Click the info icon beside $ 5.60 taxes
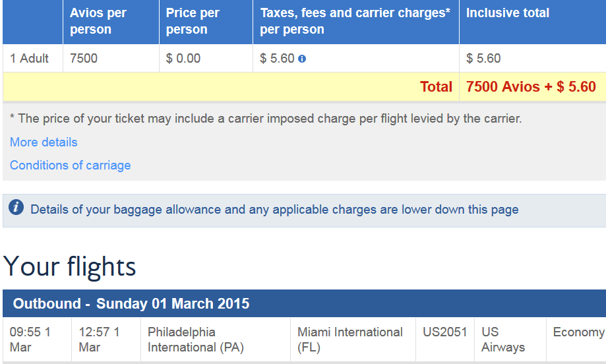This screenshot has height=364, width=606. click(x=302, y=59)
